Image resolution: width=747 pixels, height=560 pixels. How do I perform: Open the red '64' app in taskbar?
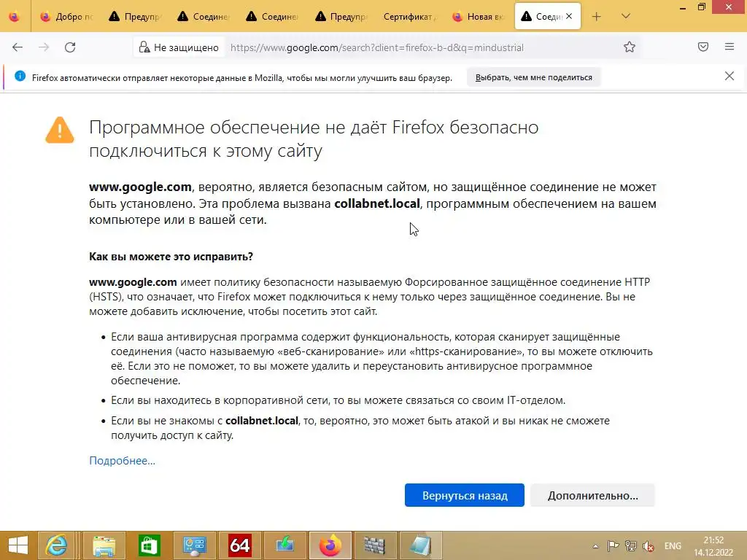pyautogui.click(x=239, y=545)
